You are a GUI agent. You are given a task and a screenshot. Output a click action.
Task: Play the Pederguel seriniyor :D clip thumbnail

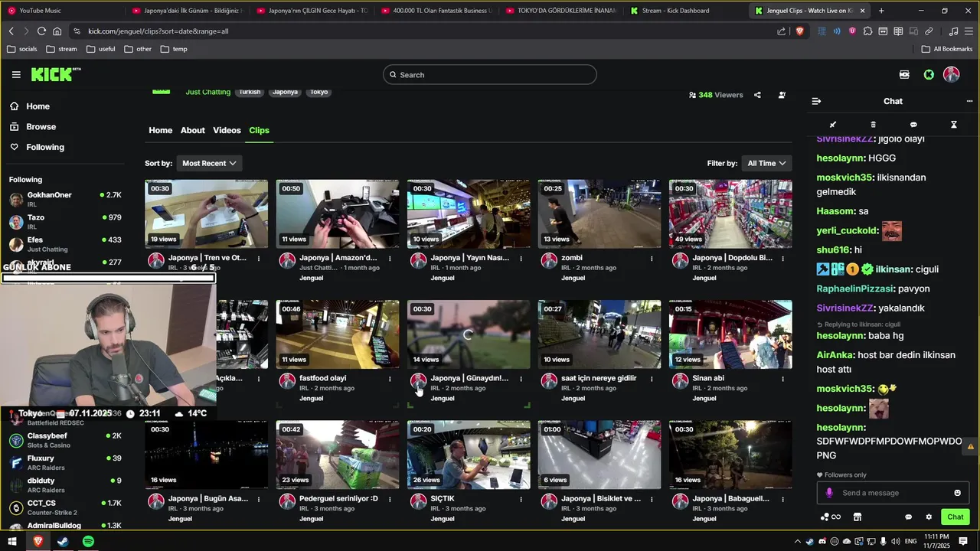338,455
